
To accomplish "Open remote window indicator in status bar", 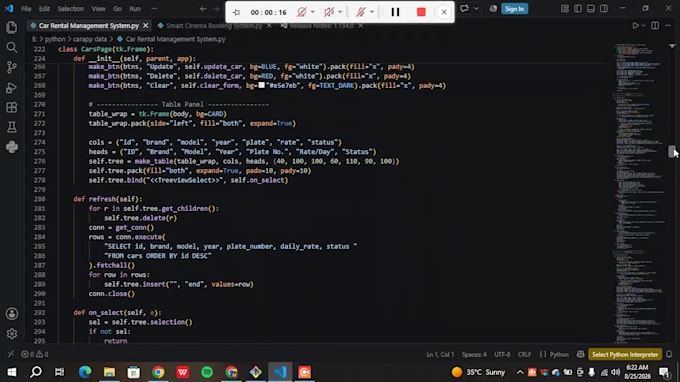I will click(x=10, y=354).
